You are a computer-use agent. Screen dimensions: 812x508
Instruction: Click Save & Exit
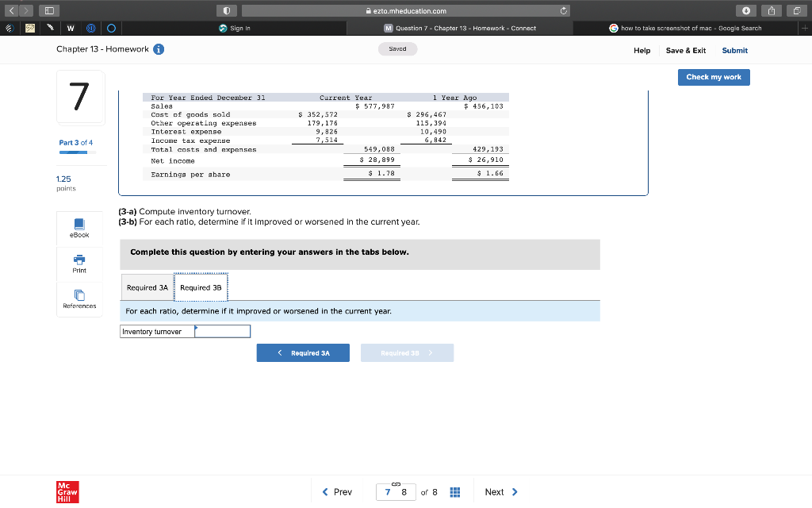(x=686, y=50)
